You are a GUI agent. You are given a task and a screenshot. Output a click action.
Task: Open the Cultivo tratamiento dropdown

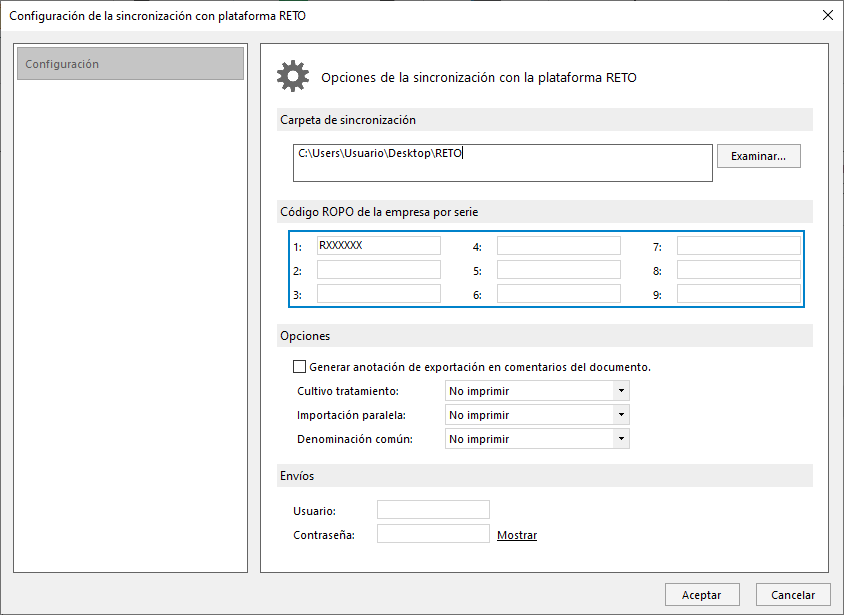click(x=537, y=391)
